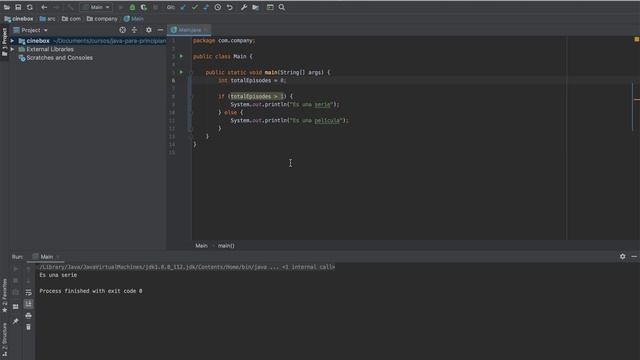Run Main with the toolbar play icon
Screen dimensions: 640x360
coord(120,7)
